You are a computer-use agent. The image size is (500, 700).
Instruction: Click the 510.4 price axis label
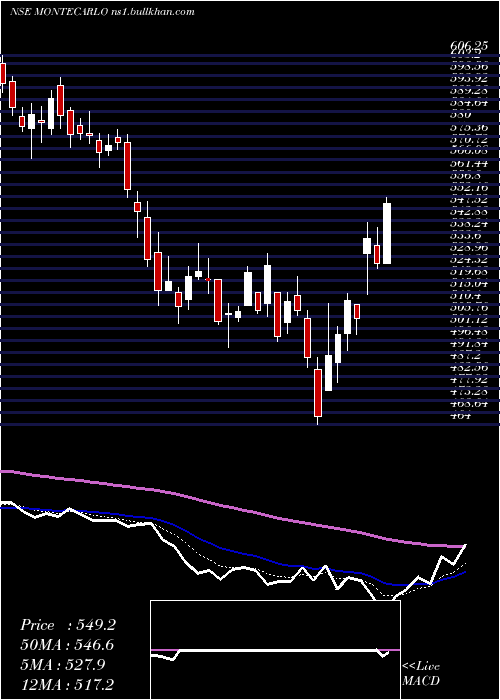point(465,296)
